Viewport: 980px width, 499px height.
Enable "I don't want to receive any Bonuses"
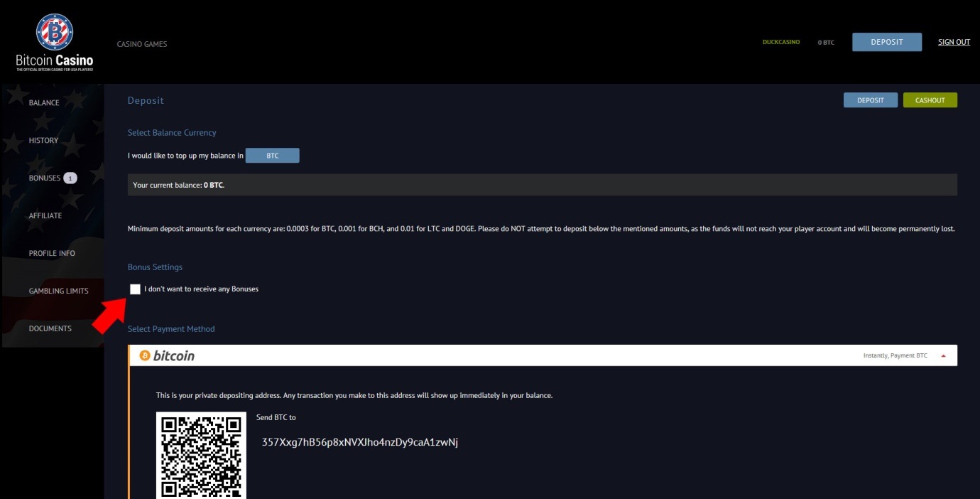pos(135,289)
